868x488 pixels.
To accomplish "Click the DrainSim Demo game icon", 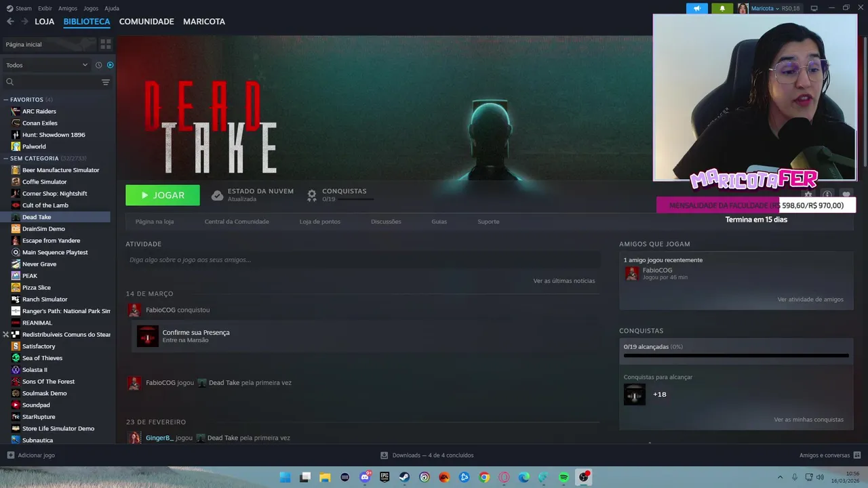I will (x=16, y=229).
